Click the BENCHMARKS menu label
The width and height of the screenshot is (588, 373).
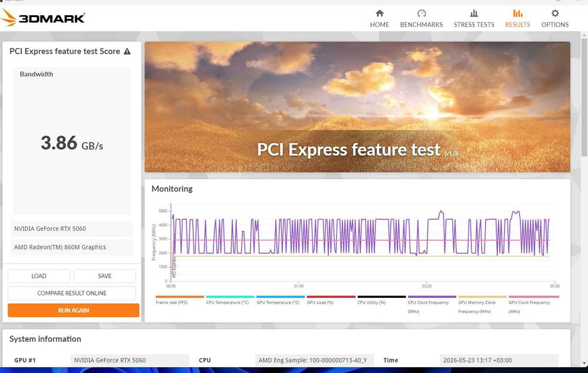pyautogui.click(x=422, y=25)
